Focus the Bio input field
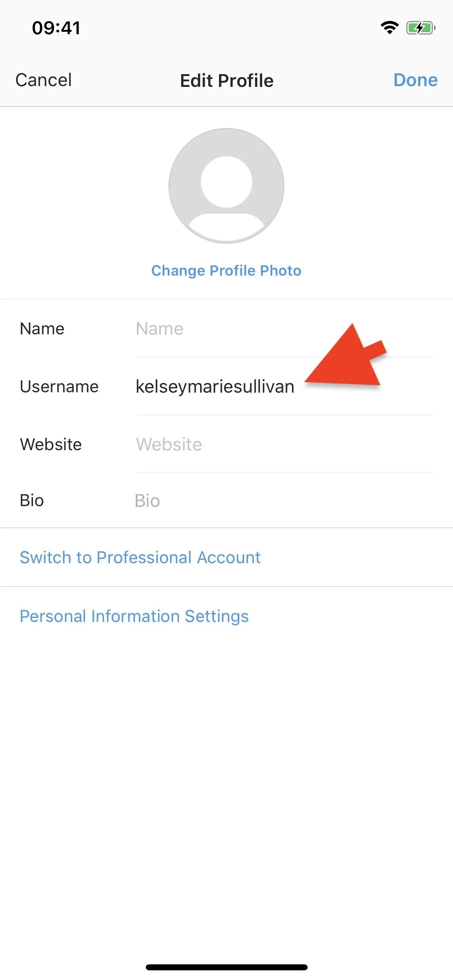Viewport: 453px width, 980px height. [284, 501]
